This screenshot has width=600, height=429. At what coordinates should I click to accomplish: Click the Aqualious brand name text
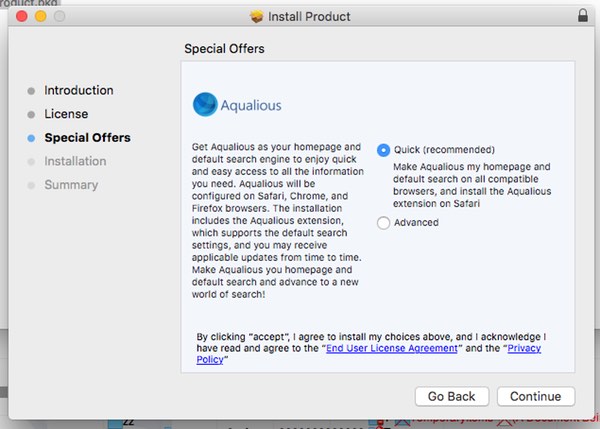click(251, 105)
